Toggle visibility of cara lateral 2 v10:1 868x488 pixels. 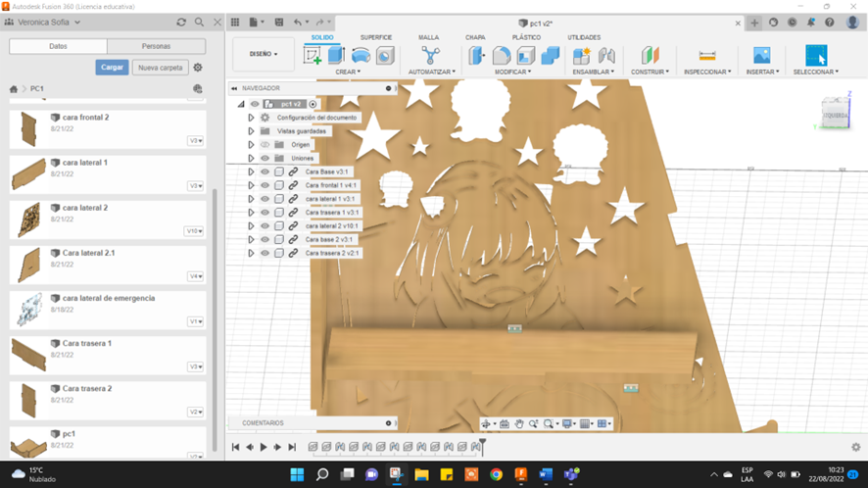265,226
